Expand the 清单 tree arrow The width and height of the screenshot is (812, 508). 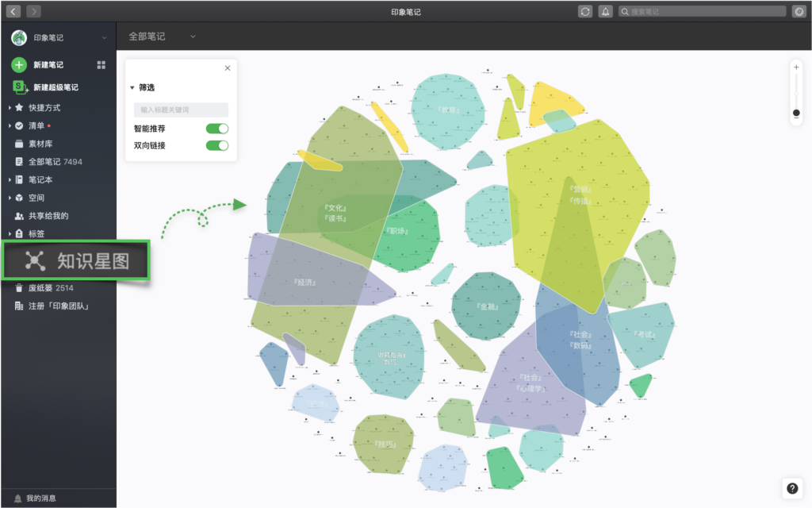click(10, 125)
